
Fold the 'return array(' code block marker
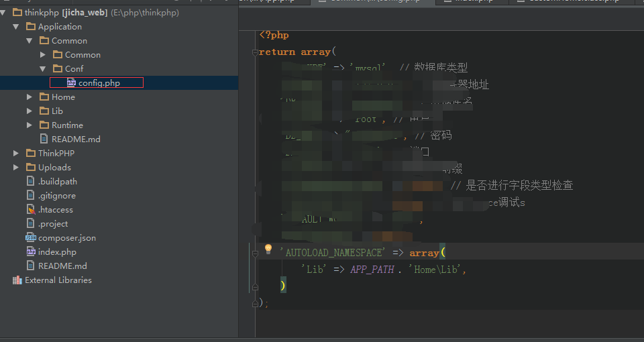click(255, 52)
